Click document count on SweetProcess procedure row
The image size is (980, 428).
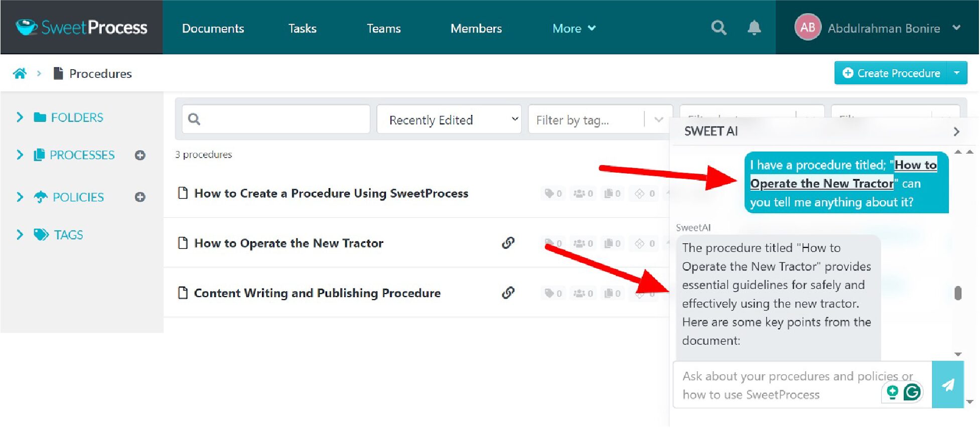coord(612,193)
